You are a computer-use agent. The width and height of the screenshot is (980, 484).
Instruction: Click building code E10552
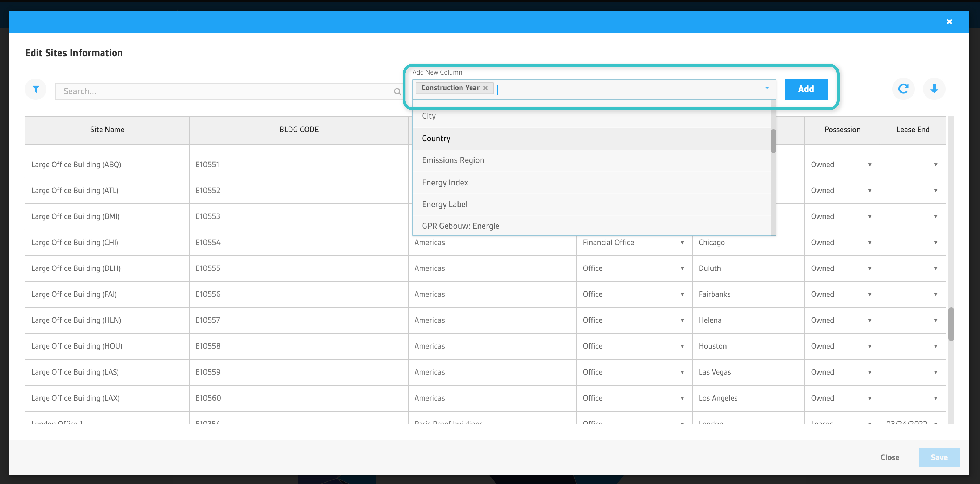(299, 191)
